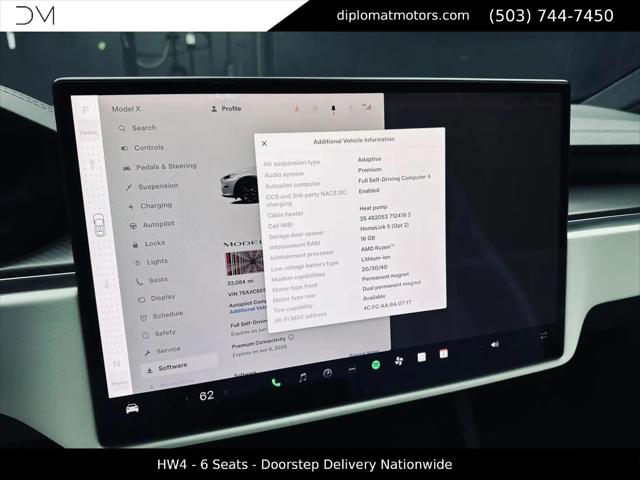
Task: Click the Additional Vehicle Information link
Action: tap(248, 310)
